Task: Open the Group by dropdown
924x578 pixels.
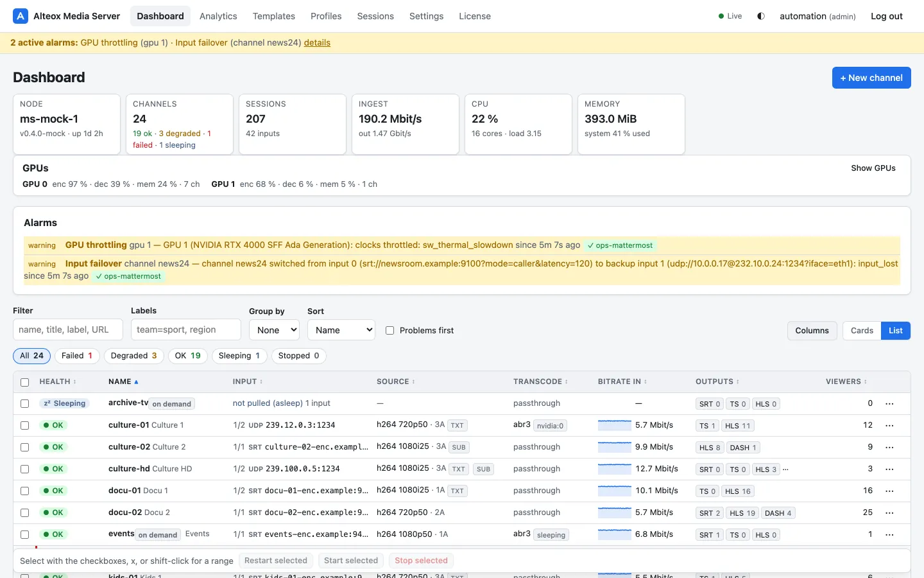Action: 274,330
